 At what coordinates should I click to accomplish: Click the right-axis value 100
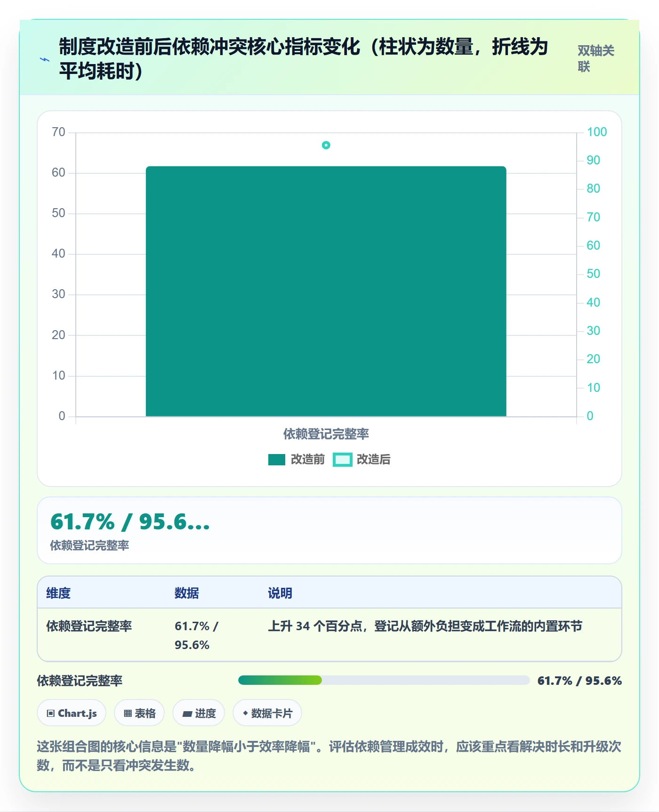pos(597,132)
